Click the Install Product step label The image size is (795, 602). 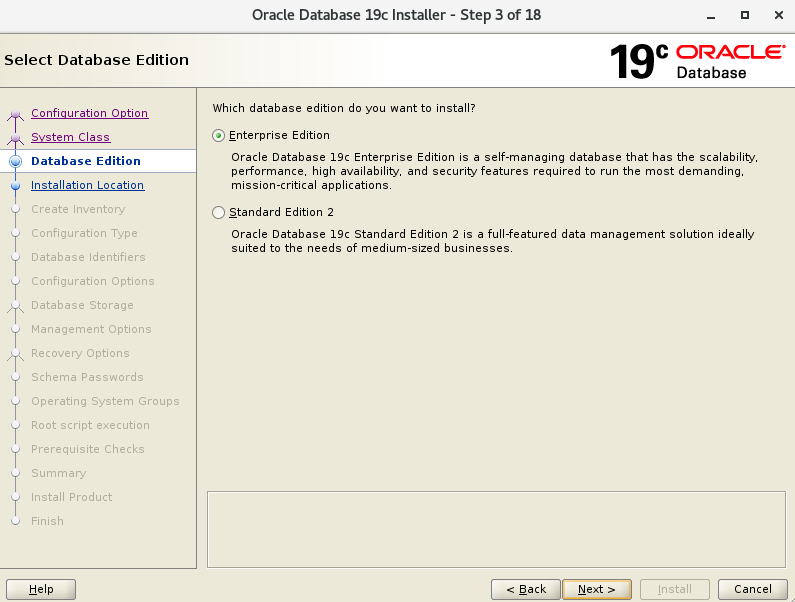pos(71,497)
